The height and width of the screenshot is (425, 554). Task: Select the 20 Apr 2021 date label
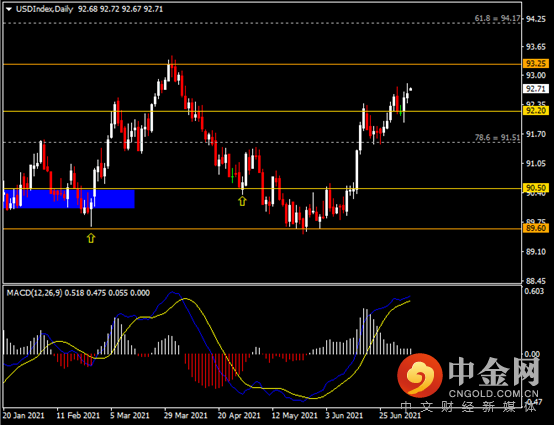tap(239, 415)
